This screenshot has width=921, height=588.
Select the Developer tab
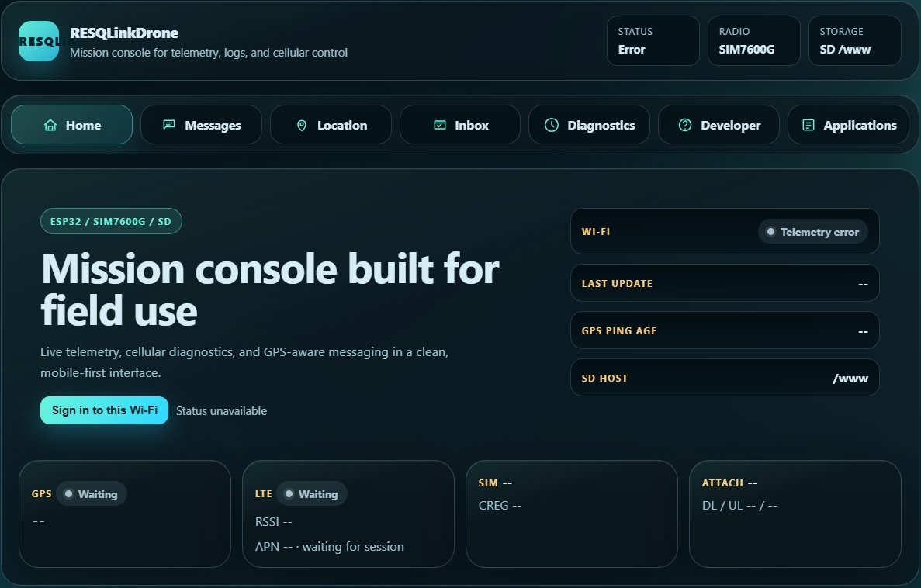pos(719,125)
